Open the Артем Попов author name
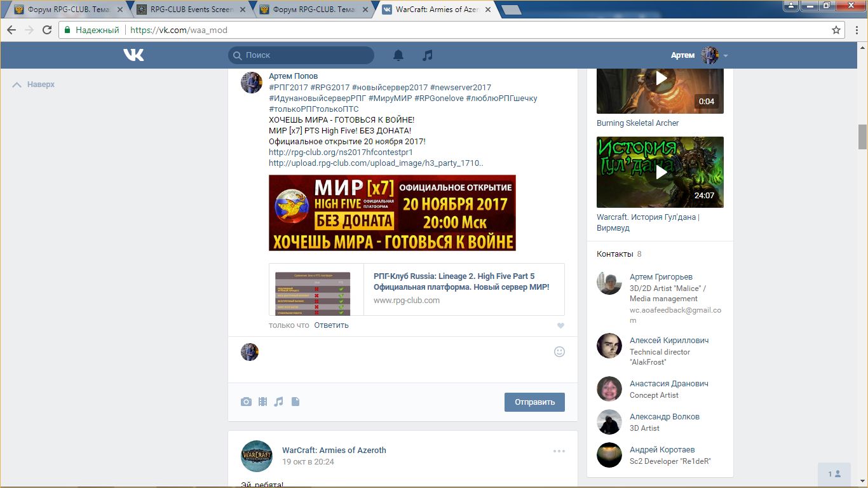The width and height of the screenshot is (868, 488). [293, 76]
